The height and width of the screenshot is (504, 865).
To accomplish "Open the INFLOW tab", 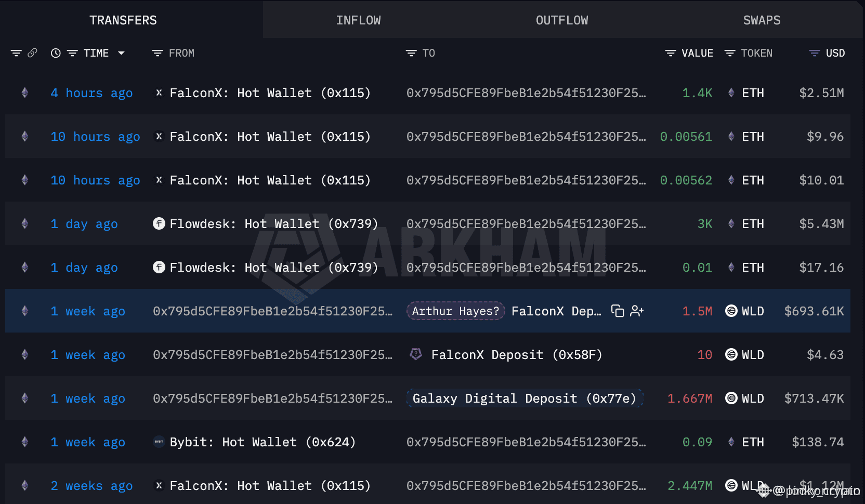I will coord(358,20).
